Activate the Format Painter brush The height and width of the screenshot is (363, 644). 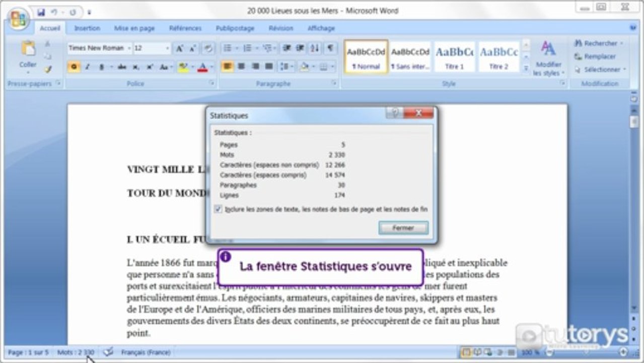point(48,70)
